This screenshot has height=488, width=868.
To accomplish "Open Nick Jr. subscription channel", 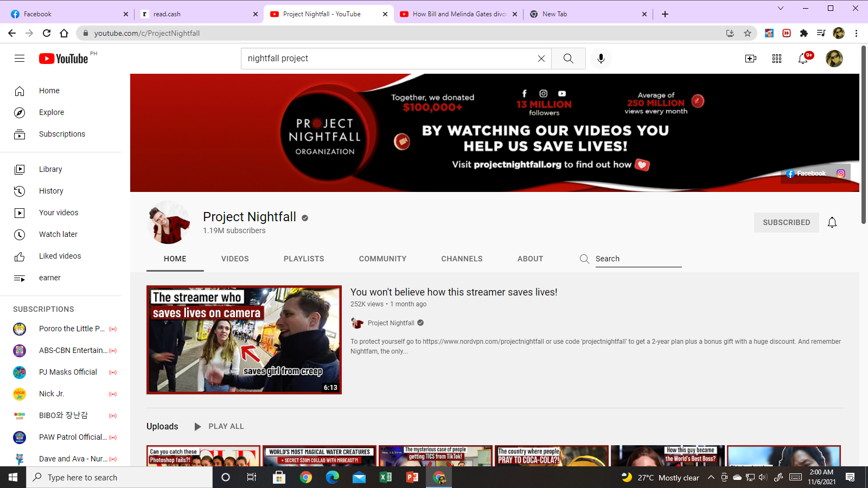I will 61,394.
